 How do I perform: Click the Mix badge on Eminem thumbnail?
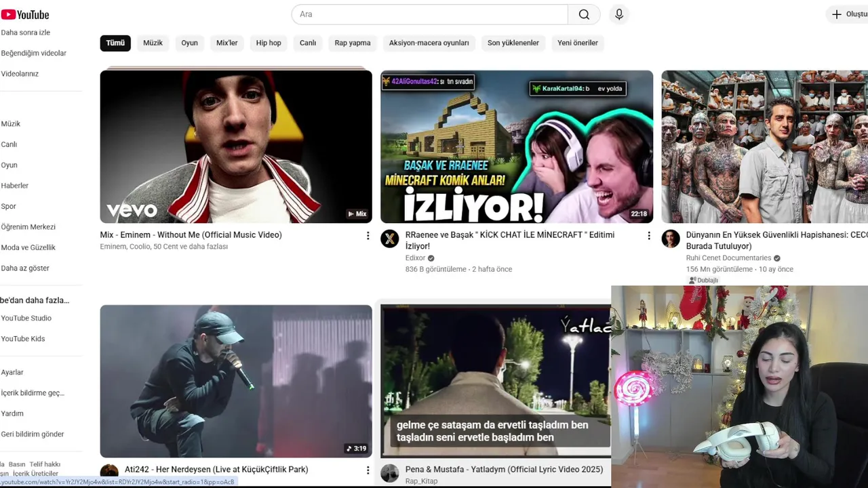(357, 213)
